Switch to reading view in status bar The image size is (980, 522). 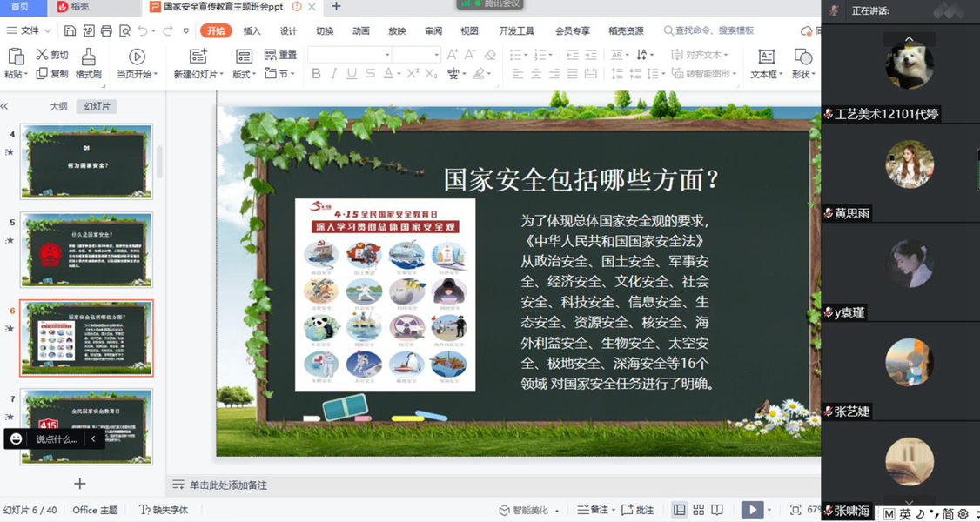[x=717, y=510]
